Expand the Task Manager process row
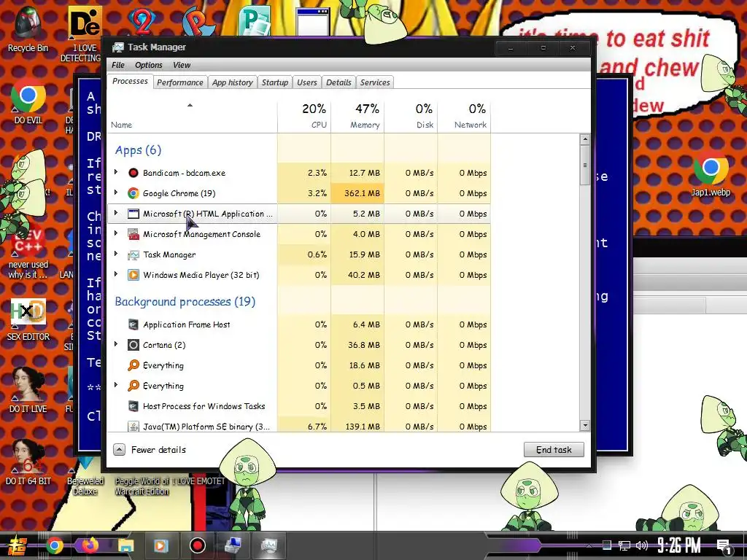The image size is (747, 560). pyautogui.click(x=116, y=254)
